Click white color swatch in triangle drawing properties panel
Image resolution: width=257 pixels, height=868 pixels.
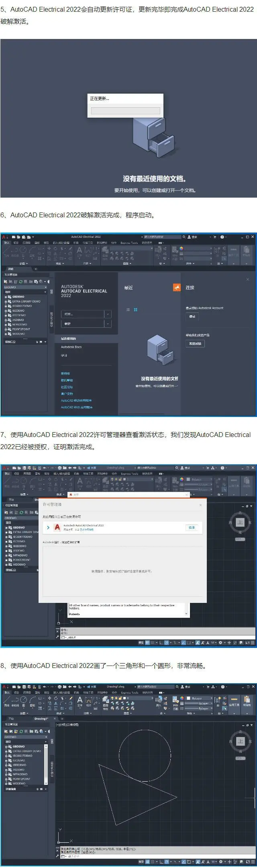click(x=188, y=698)
